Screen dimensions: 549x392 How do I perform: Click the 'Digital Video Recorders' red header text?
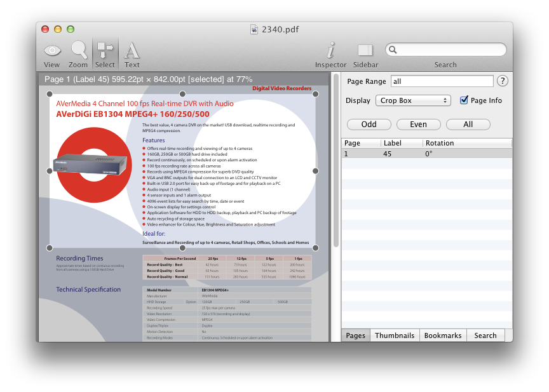point(282,88)
